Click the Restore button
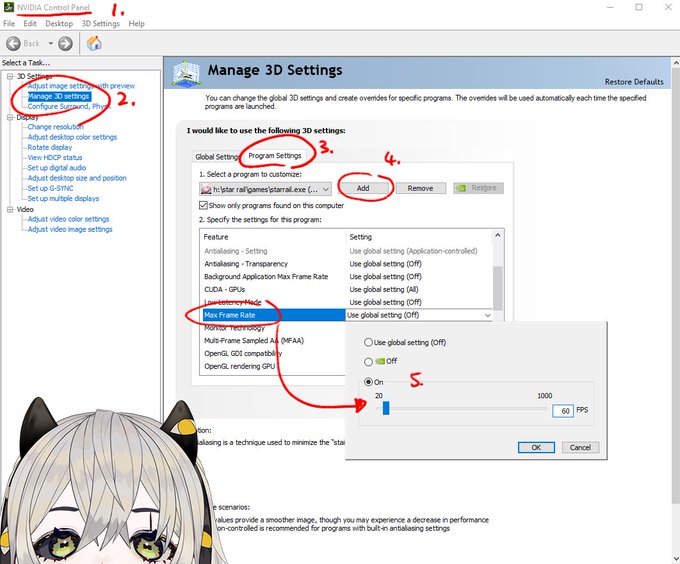The width and height of the screenshot is (680, 564). click(479, 188)
